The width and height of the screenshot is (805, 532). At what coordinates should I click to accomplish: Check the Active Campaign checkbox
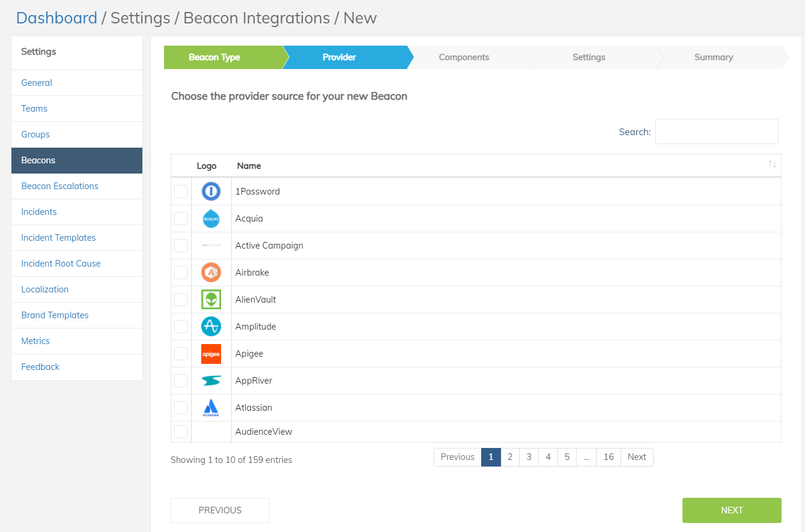[181, 246]
